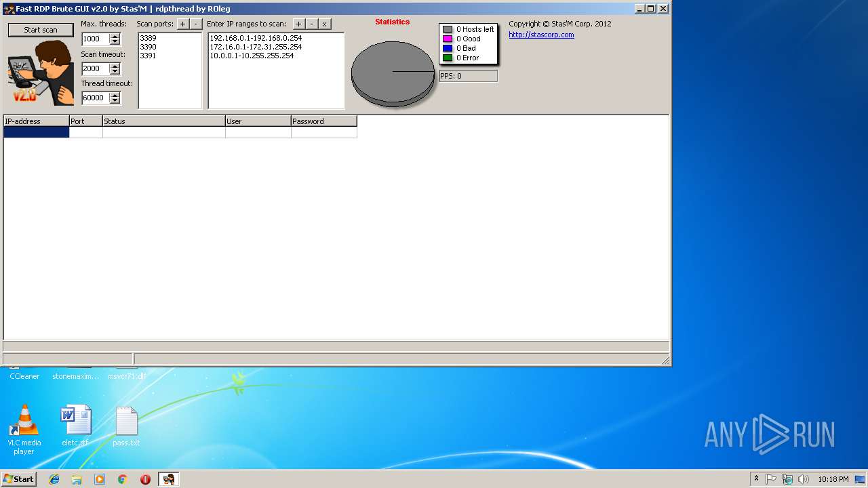Remove an IP range with minus button
Image resolution: width=868 pixels, height=488 pixels.
click(x=311, y=24)
